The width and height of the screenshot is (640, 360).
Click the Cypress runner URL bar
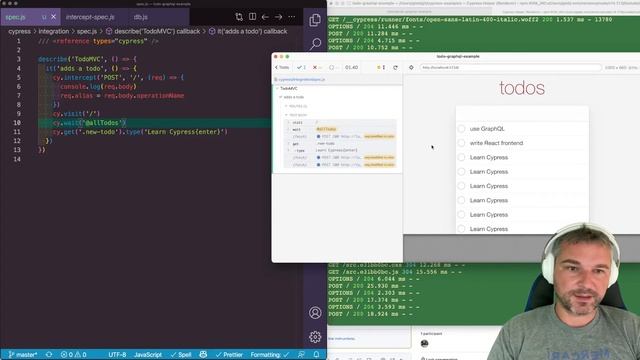pyautogui.click(x=510, y=67)
